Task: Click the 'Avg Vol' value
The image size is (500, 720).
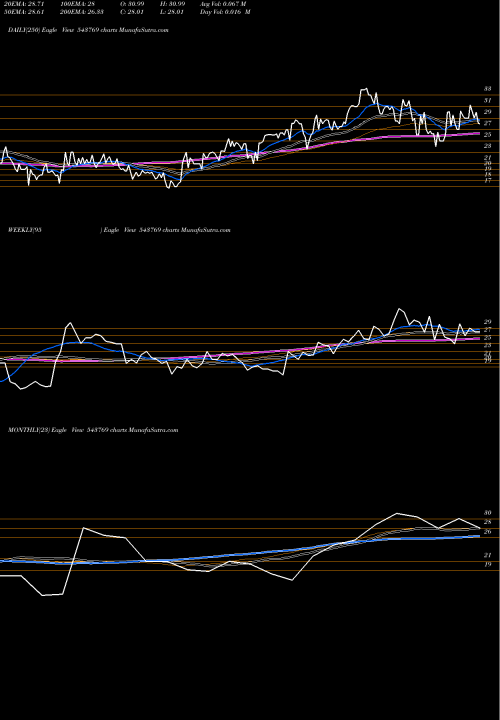Action: pyautogui.click(x=224, y=4)
